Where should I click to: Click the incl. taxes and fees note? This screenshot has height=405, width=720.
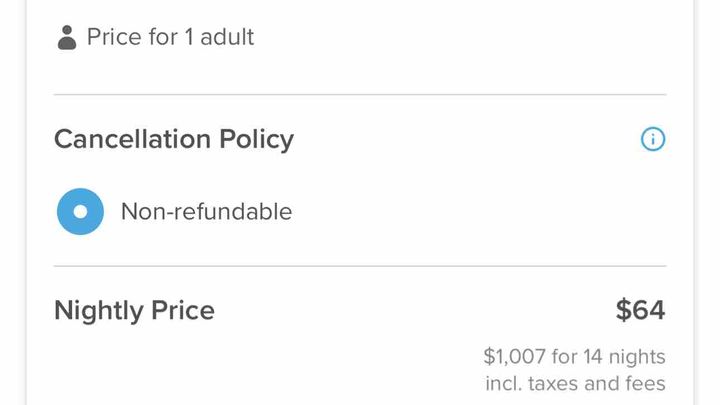[575, 383]
